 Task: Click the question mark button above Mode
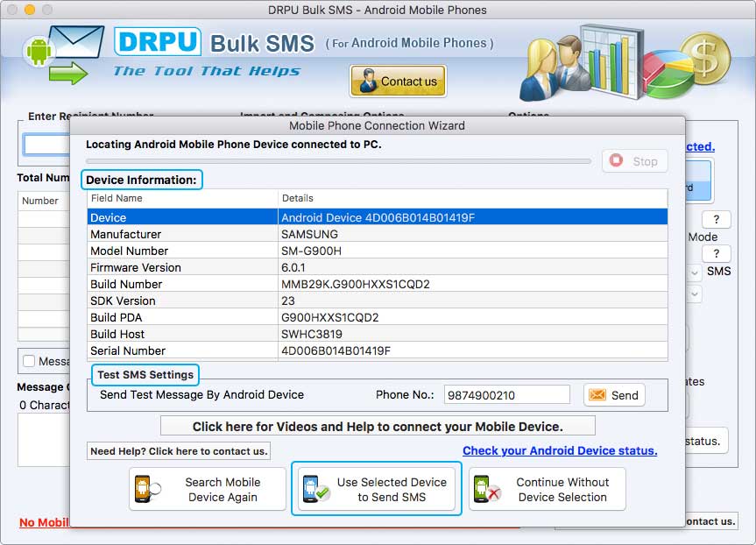coord(716,219)
